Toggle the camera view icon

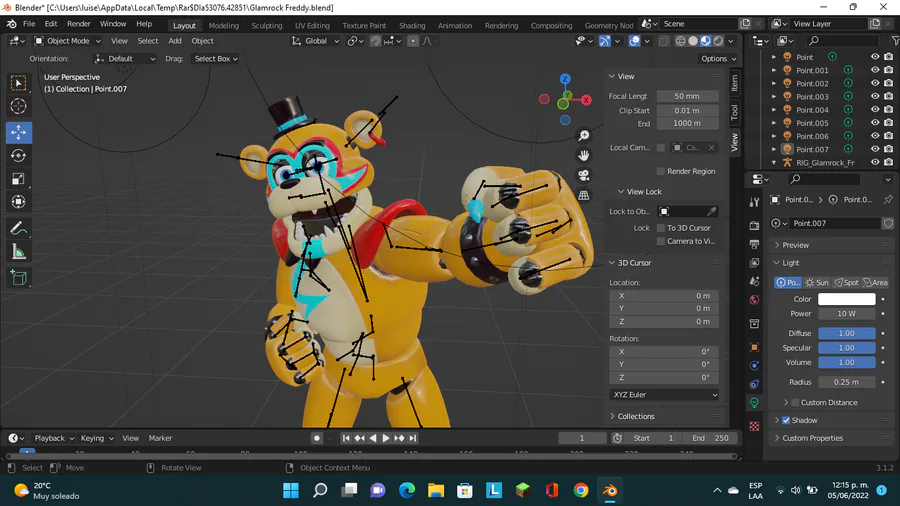click(584, 176)
